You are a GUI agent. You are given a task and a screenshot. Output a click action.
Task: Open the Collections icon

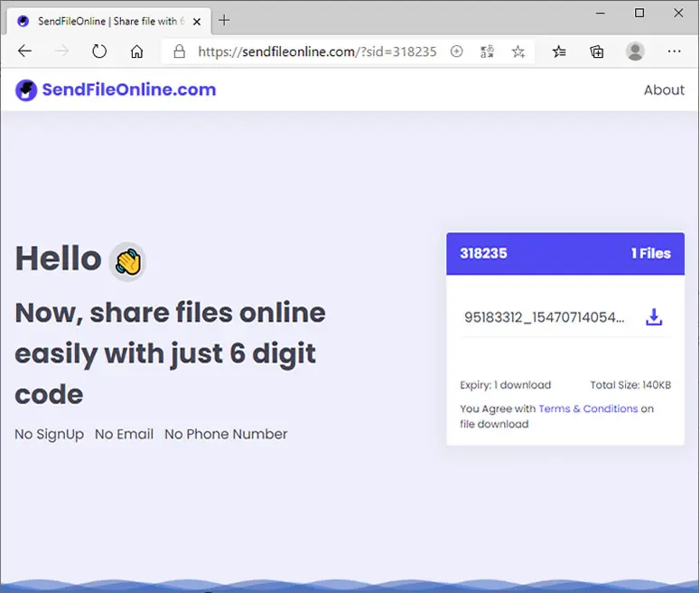[597, 52]
